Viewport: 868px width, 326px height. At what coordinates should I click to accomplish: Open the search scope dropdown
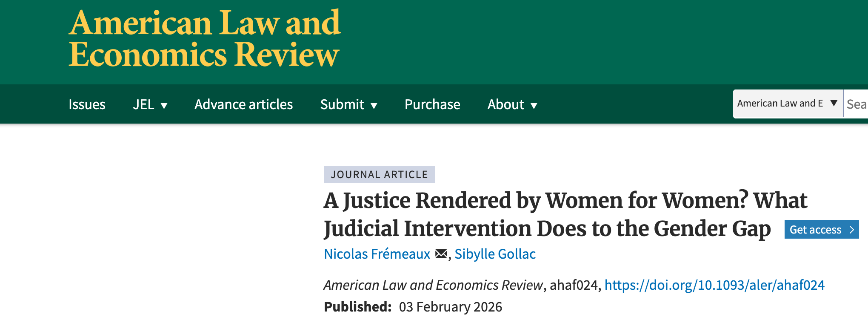pos(788,104)
